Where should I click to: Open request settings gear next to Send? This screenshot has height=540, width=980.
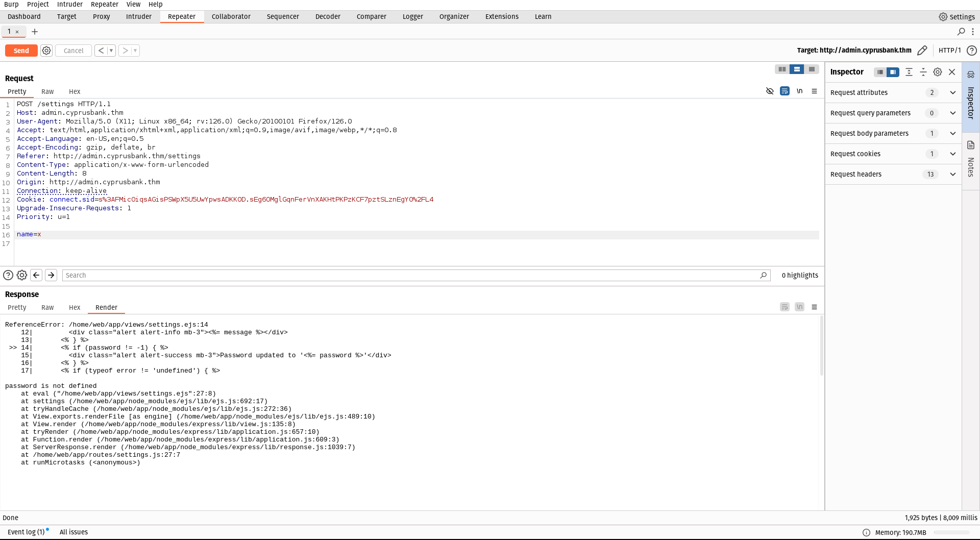click(x=46, y=51)
